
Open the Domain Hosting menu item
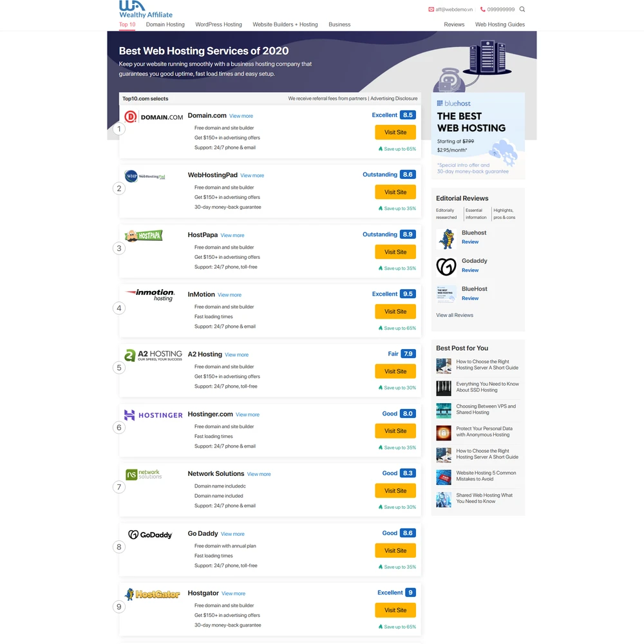[x=165, y=24]
